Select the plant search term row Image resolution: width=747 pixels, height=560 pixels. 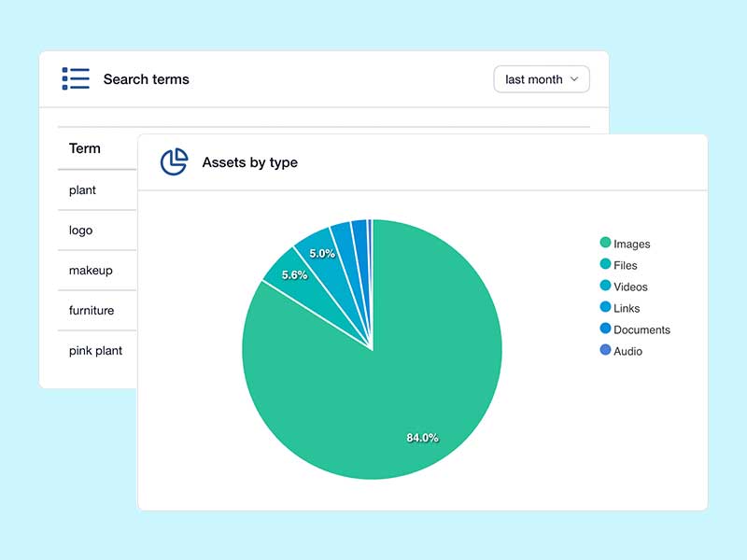[x=83, y=190]
